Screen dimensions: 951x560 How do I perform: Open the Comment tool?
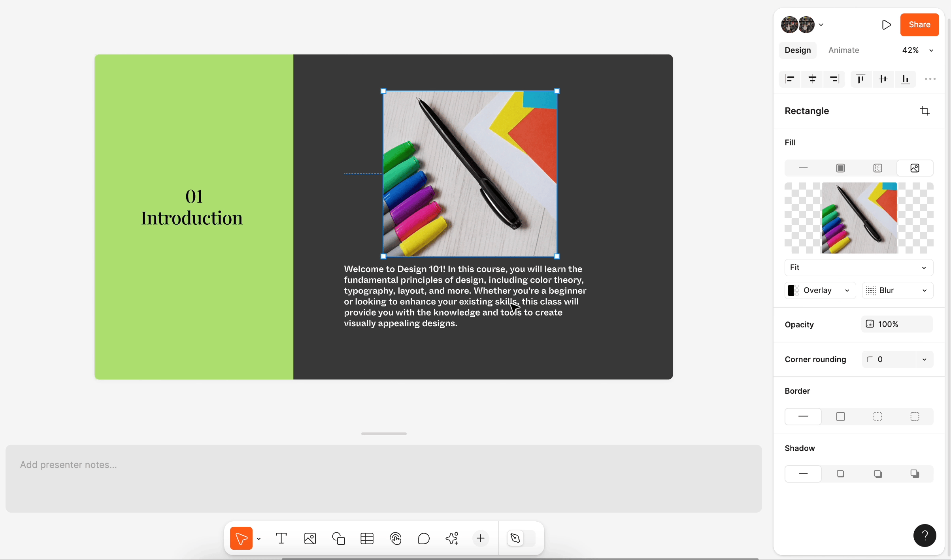coord(424,538)
